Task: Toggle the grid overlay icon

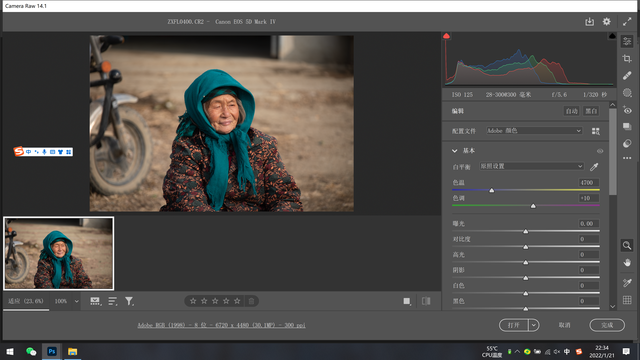Action: pos(627,300)
